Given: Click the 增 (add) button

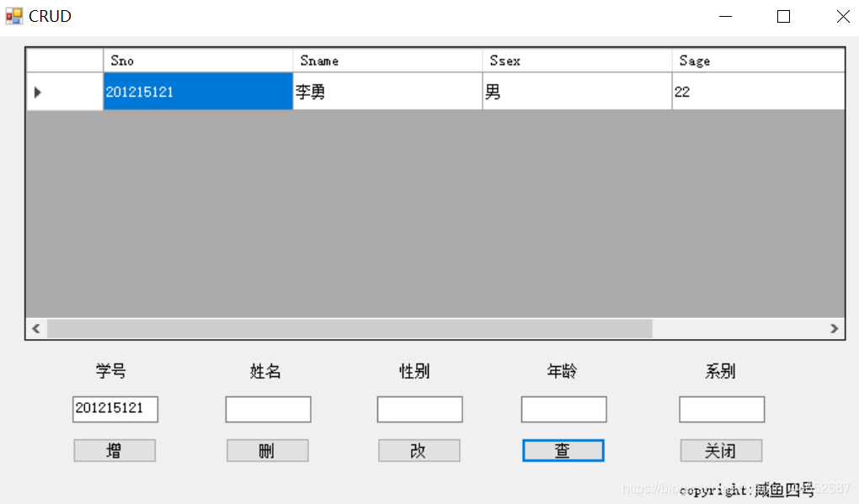Looking at the screenshot, I should [x=115, y=450].
